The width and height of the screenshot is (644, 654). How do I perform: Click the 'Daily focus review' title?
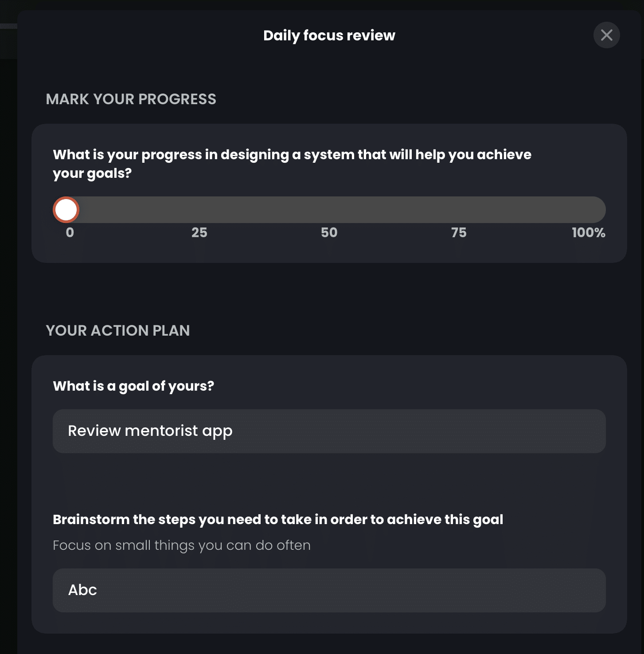pos(329,35)
